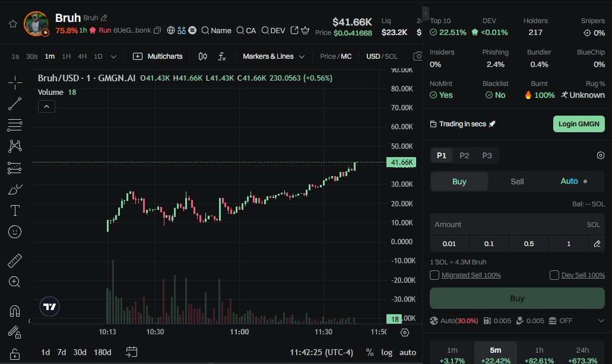The image size is (612, 364).
Task: Edit preset amounts with pencil icon
Action: [597, 244]
